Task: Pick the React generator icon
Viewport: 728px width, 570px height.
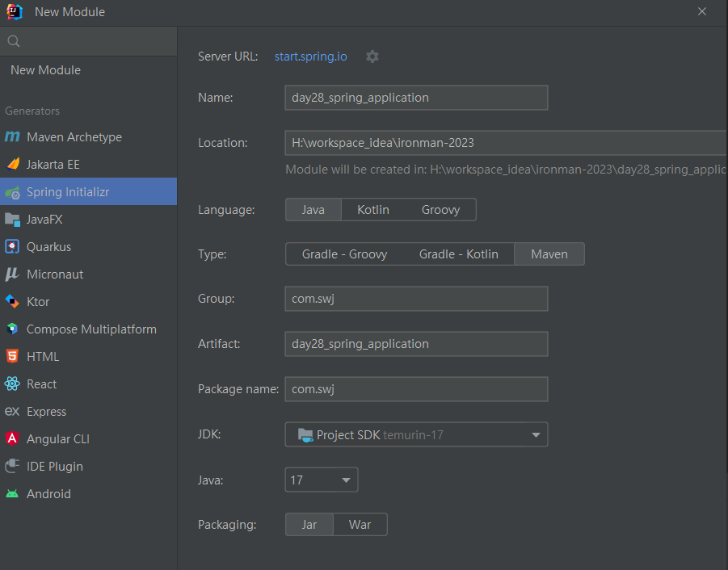Action: point(12,384)
